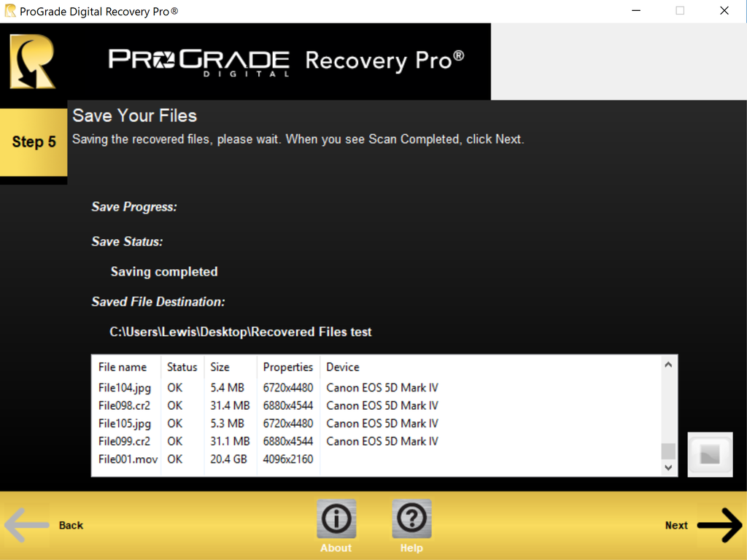Click the Step 5 label

34,142
